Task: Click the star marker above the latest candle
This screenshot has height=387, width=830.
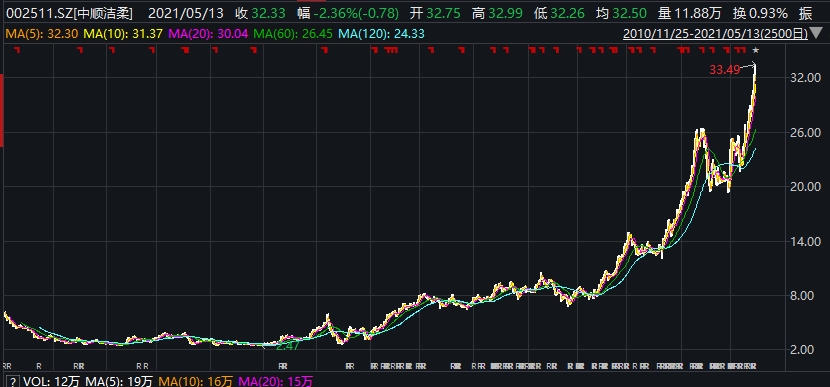Action: (x=756, y=51)
